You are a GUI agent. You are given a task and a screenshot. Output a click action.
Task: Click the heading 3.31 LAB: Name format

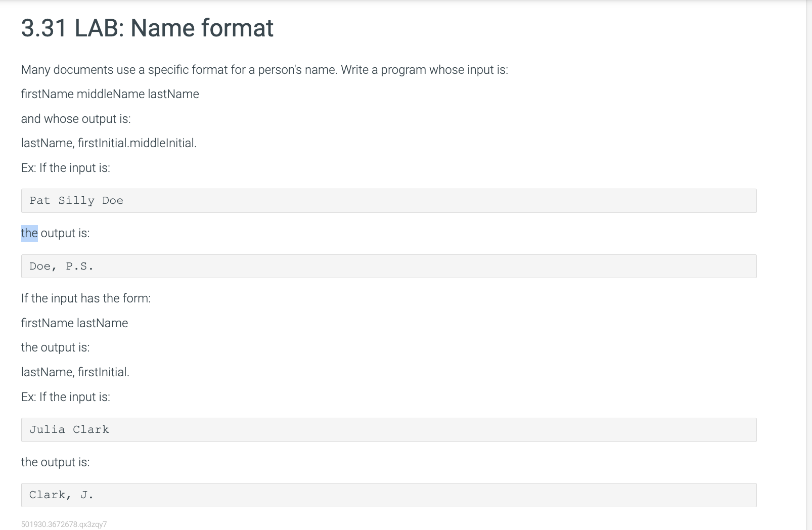click(147, 28)
